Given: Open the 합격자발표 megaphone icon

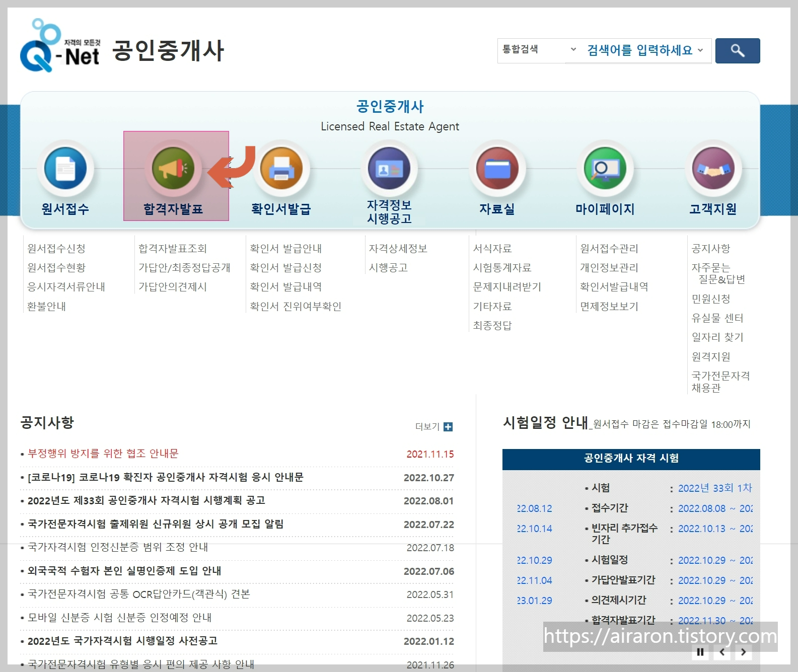Looking at the screenshot, I should [173, 168].
